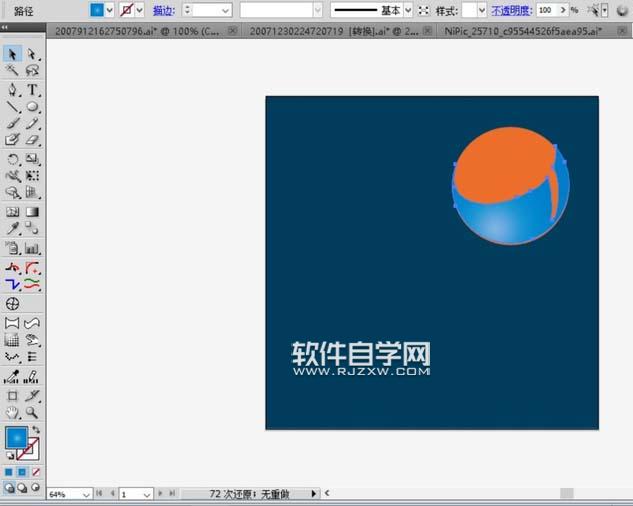Switch to 2007912162750796.ai document tab
633x506 pixels.
pyautogui.click(x=137, y=31)
